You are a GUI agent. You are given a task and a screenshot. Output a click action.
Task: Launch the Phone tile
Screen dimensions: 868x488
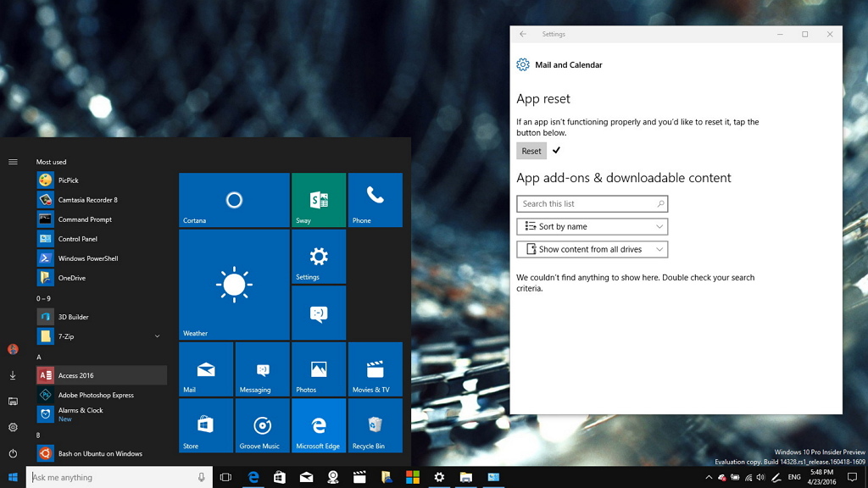point(376,200)
